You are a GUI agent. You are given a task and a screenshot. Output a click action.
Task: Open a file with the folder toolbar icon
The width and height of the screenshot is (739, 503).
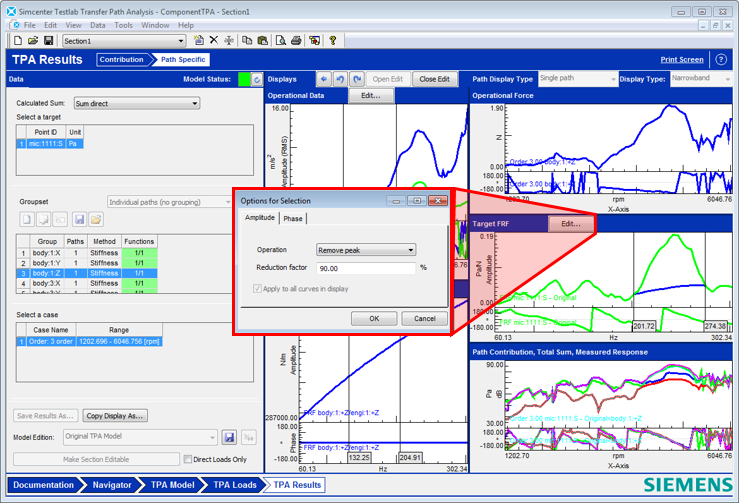coord(33,41)
